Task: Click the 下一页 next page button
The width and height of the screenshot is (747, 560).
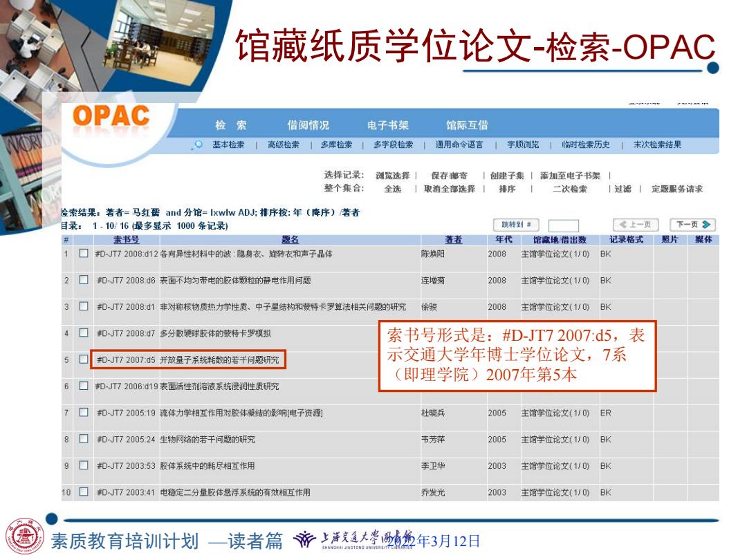Action: pos(692,225)
